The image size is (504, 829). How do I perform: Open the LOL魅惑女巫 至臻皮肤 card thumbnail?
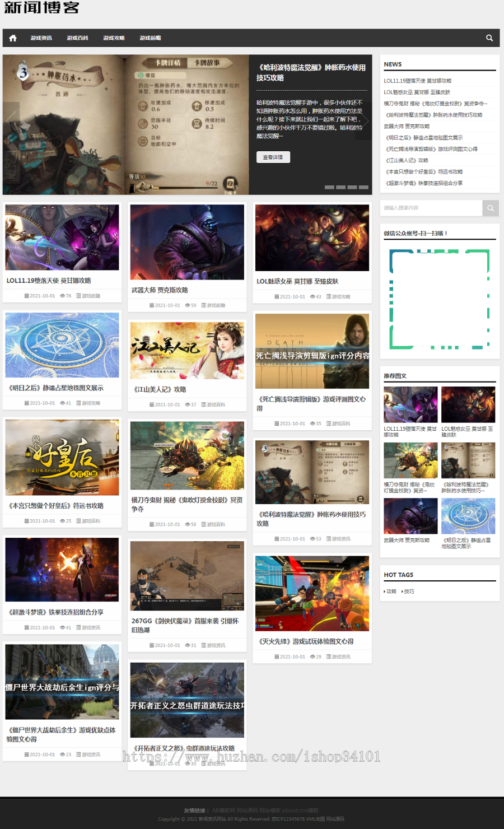[x=312, y=238]
